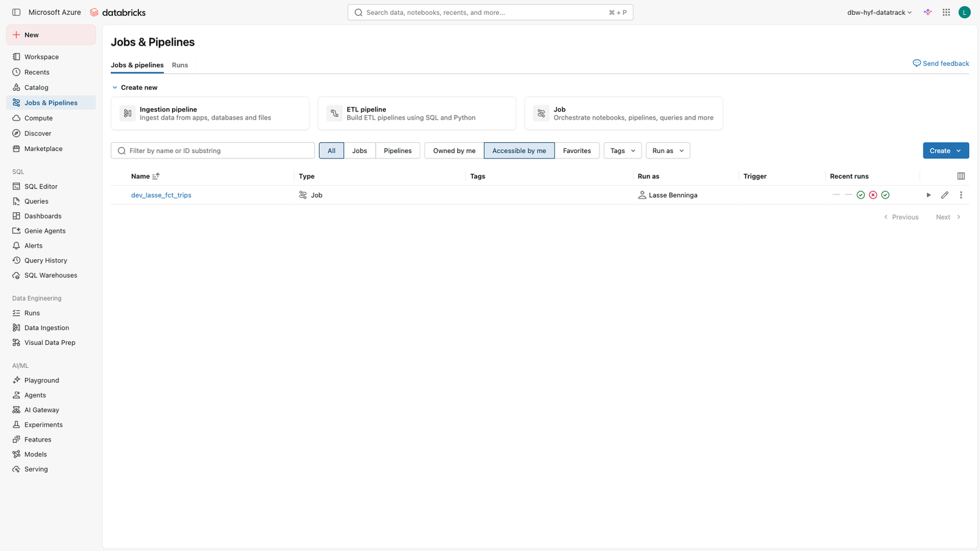
Task: Click the Models sidebar icon
Action: tap(16, 454)
